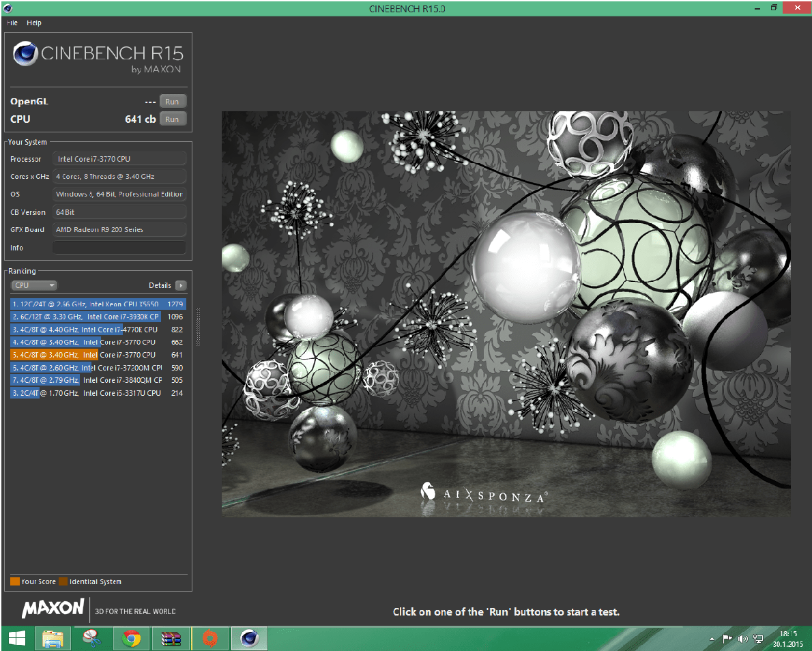Click the Cinebench R15 logo icon

pos(25,54)
